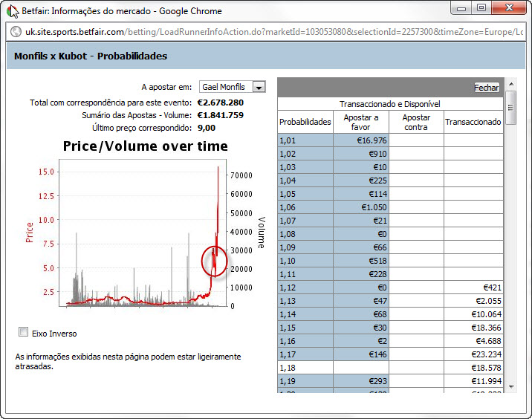Click the Price axis label on chart
Screen dimensions: 532x419
pyautogui.click(x=30, y=233)
